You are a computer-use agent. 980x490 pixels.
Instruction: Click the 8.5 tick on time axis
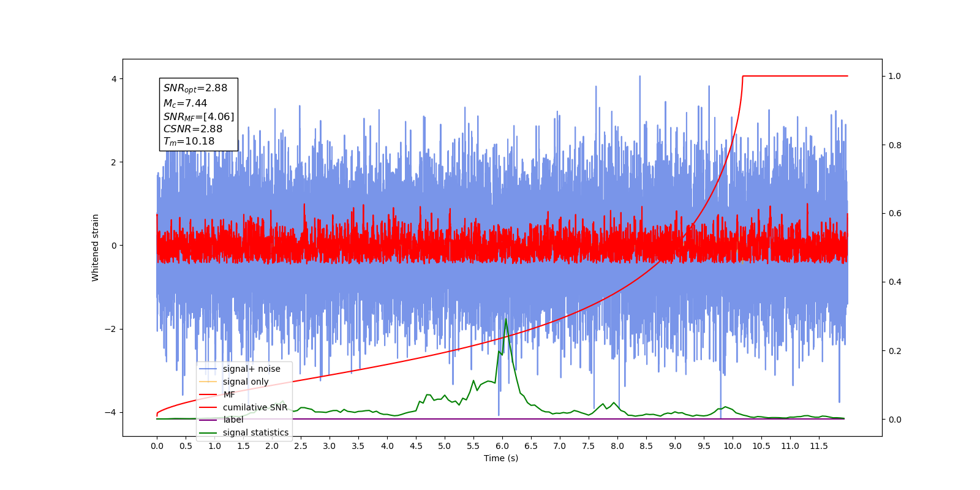pyautogui.click(x=646, y=446)
